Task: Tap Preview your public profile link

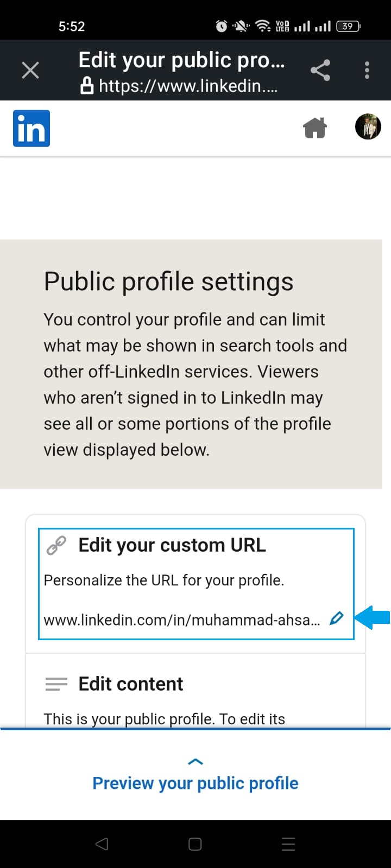Action: 195,783
